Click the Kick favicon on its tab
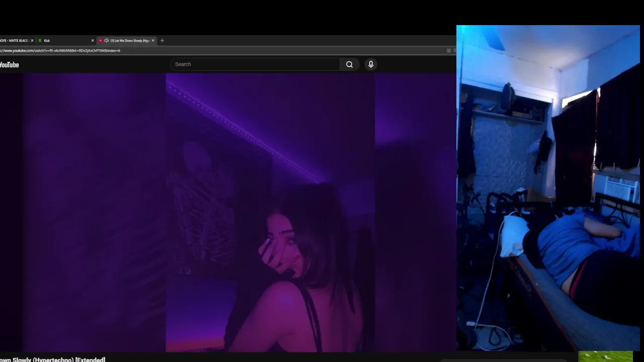The height and width of the screenshot is (362, 644). pyautogui.click(x=40, y=40)
